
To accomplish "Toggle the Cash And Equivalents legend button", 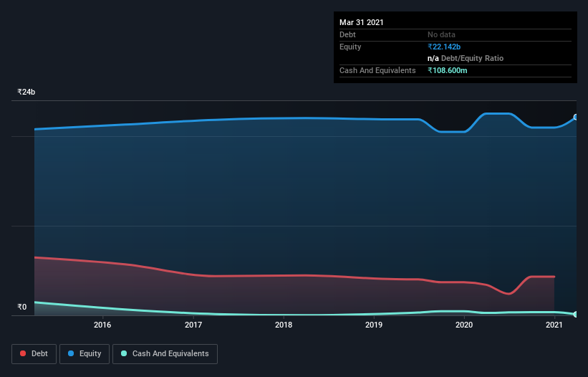I will coord(165,354).
